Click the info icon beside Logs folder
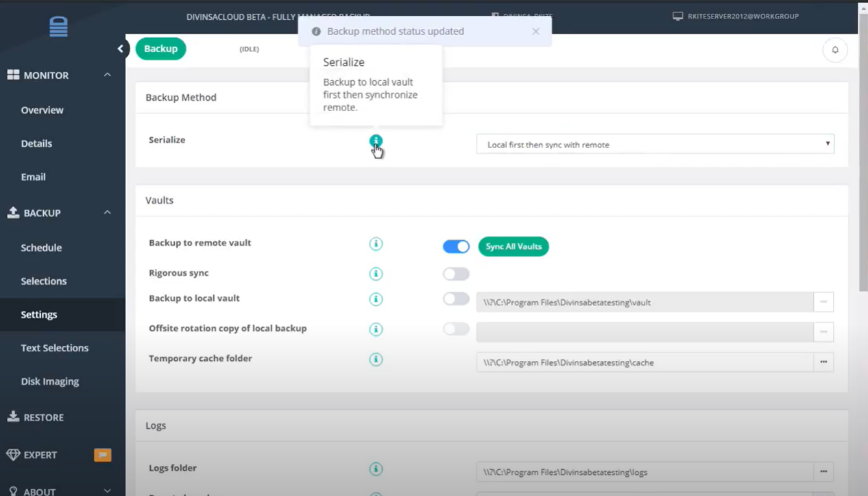Image resolution: width=868 pixels, height=496 pixels. tap(376, 469)
